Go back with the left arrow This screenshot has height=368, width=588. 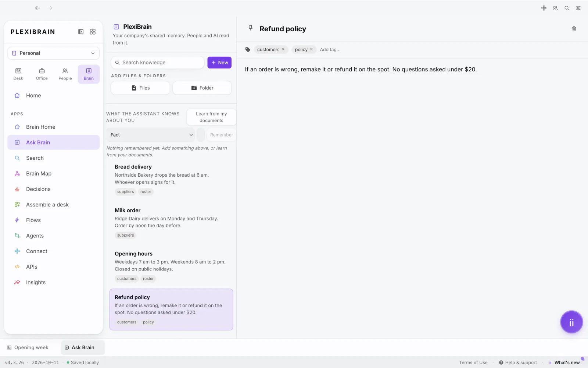37,8
